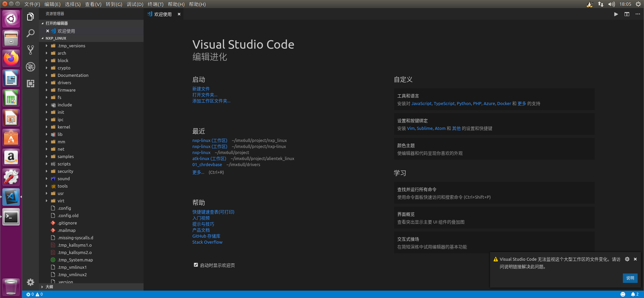Open the Stack Overflow help link
This screenshot has height=298, width=644.
point(207,242)
